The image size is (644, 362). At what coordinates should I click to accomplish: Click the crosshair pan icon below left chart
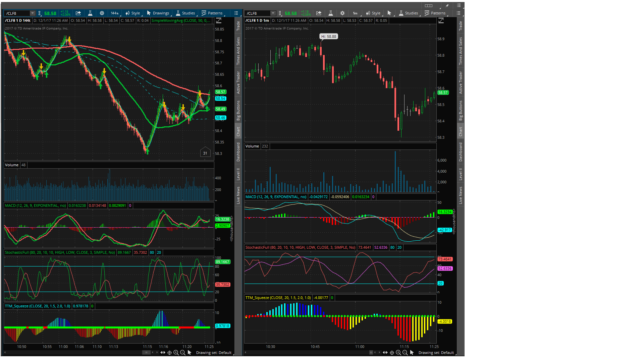click(x=170, y=353)
